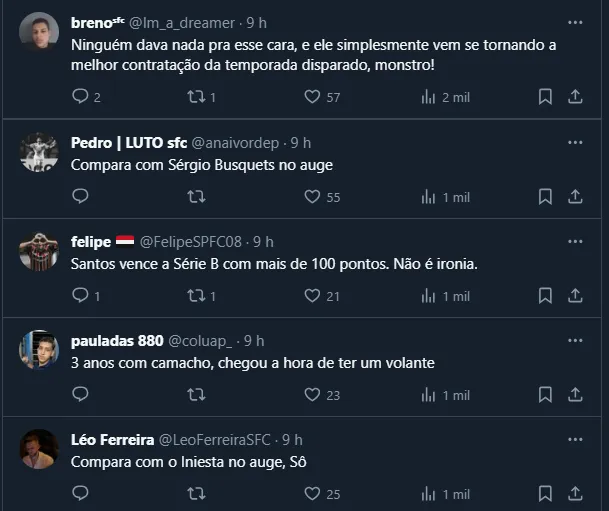Screen dimensions: 609x511
Task: Retweet Léo Ferreira's Iniesta tweet
Action: tap(197, 494)
